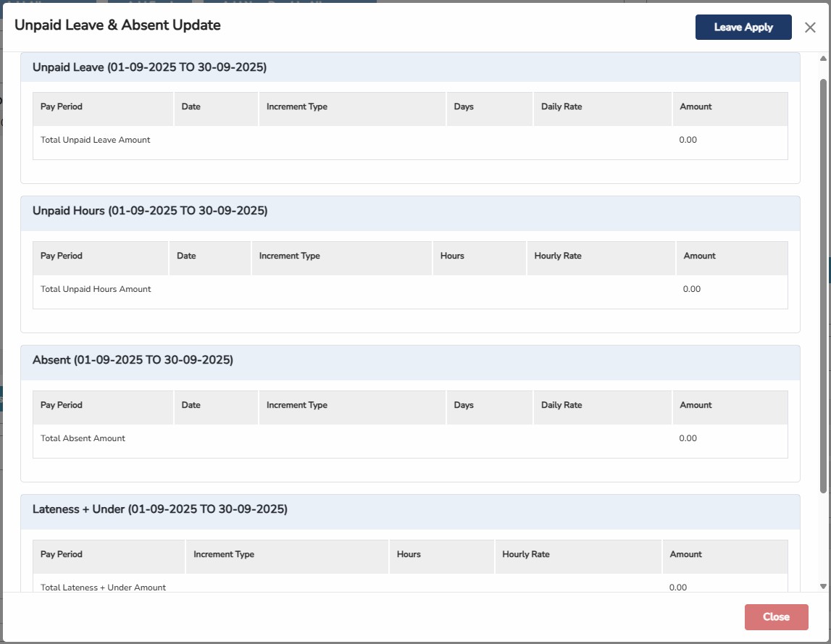831x644 pixels.
Task: Click the Total Unpaid Leave Amount row
Action: [x=96, y=140]
